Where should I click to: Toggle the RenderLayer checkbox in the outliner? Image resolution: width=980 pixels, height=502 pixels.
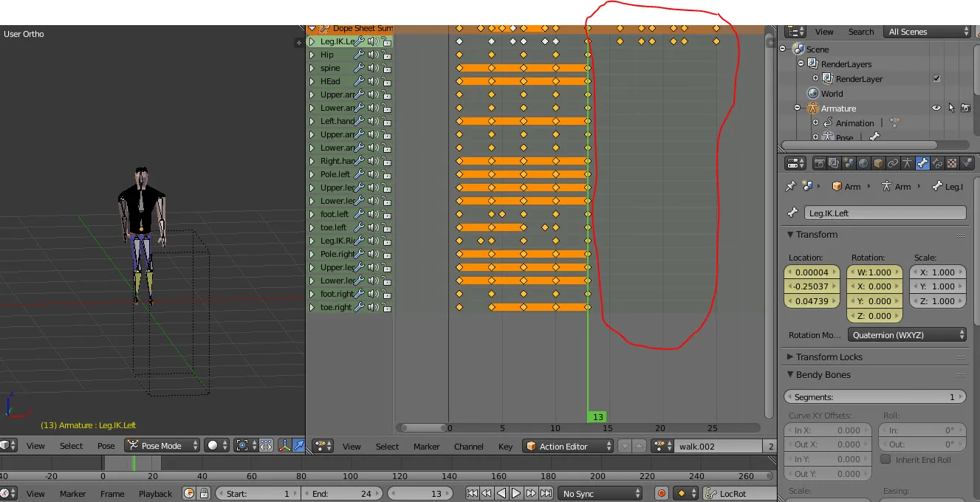[x=936, y=78]
